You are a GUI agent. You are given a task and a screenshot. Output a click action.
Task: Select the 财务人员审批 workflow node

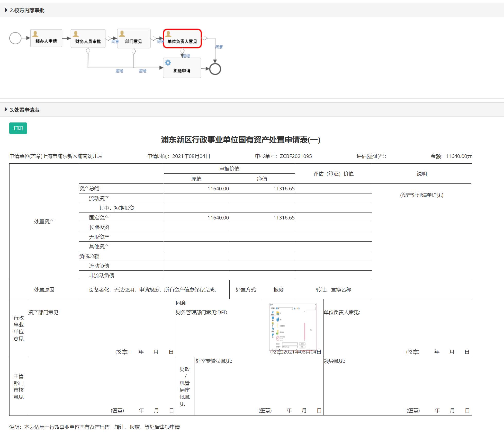pos(88,39)
